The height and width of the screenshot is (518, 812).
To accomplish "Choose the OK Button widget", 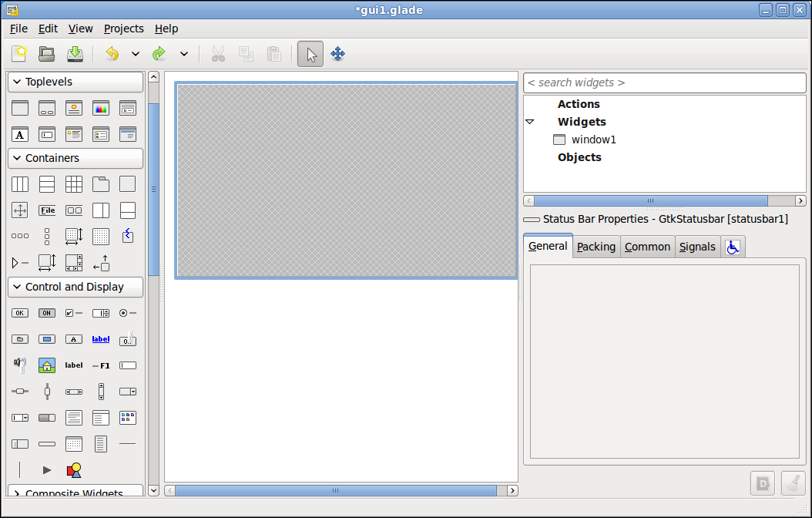I will click(x=20, y=313).
